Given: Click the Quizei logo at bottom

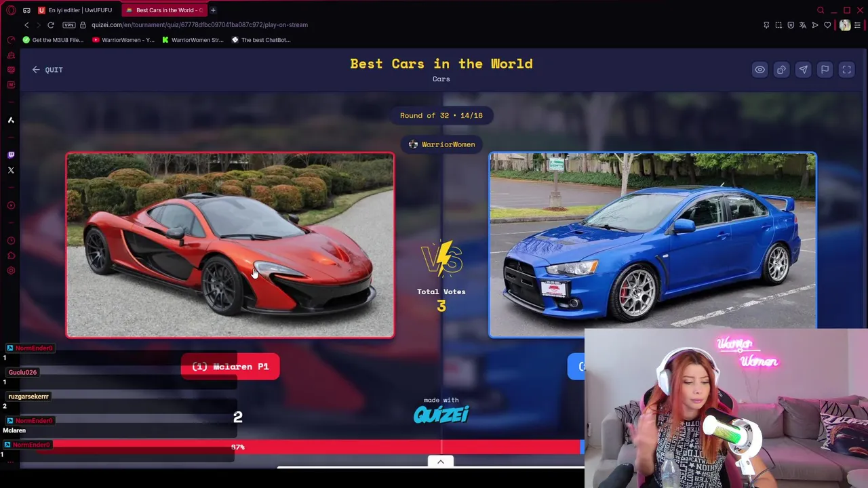Looking at the screenshot, I should 441,414.
